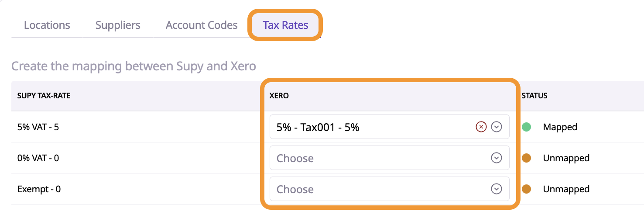This screenshot has width=644, height=222.
Task: Open the 0% VAT Xero dropdown chevron
Action: pos(497,158)
